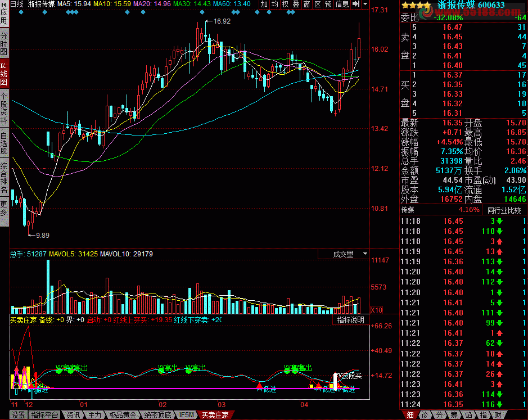
Task: Select the 财 finance tab at bottom right
Action: point(498,416)
